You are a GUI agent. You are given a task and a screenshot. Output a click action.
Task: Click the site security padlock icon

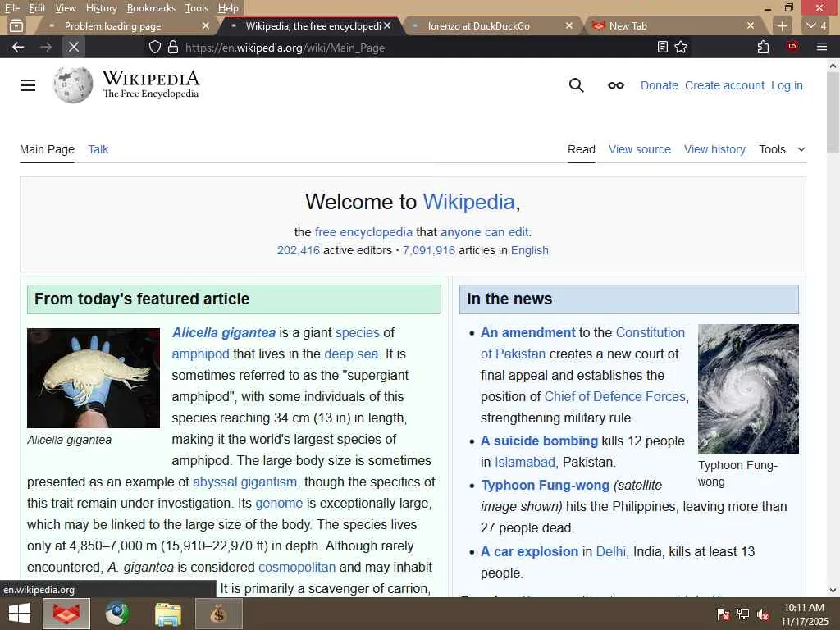pyautogui.click(x=172, y=47)
